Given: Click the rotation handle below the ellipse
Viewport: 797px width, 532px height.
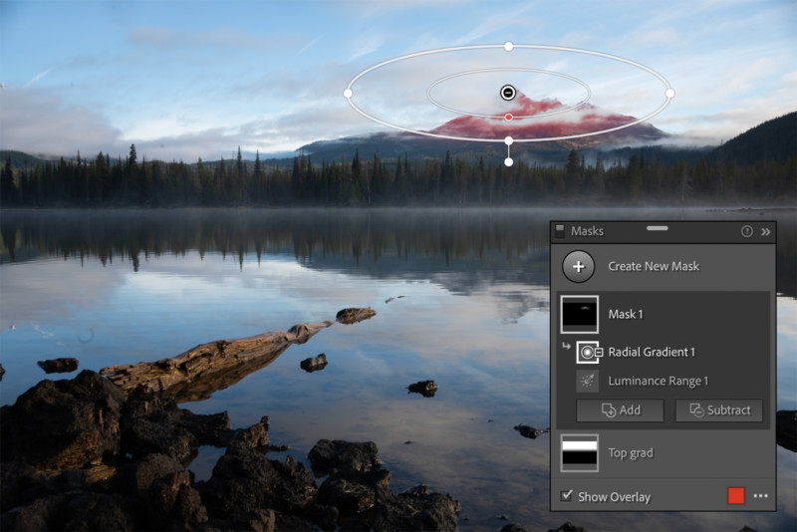Looking at the screenshot, I should point(508,161).
